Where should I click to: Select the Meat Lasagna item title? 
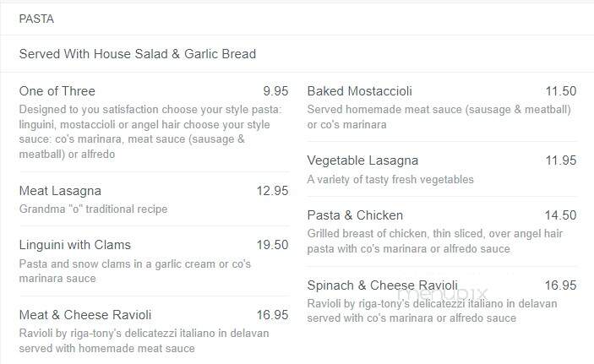(60, 191)
